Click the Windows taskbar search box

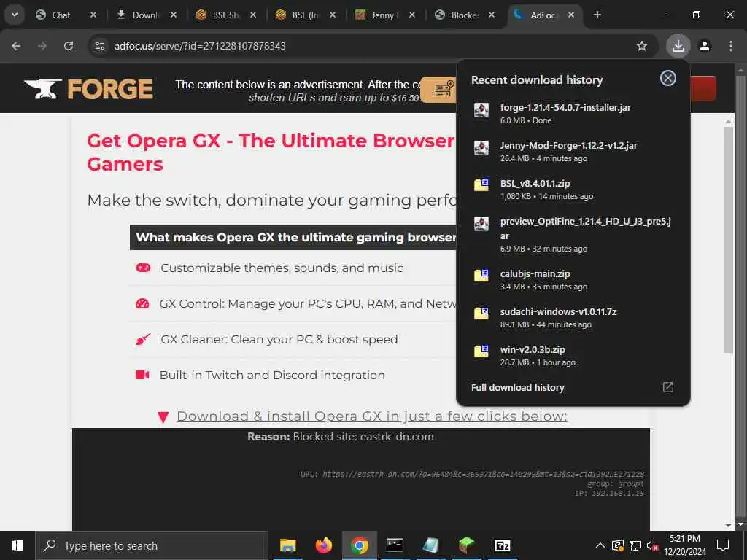[152, 545]
